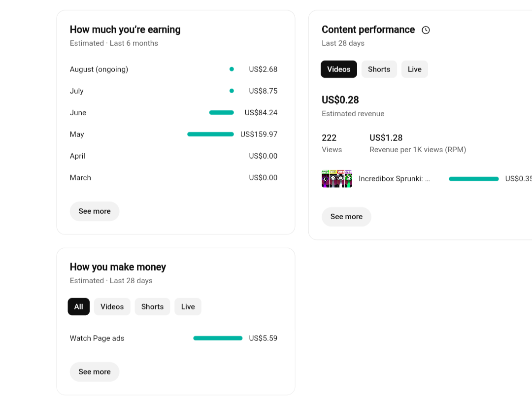Click the May earnings bar
The height and width of the screenshot is (401, 532).
[210, 134]
